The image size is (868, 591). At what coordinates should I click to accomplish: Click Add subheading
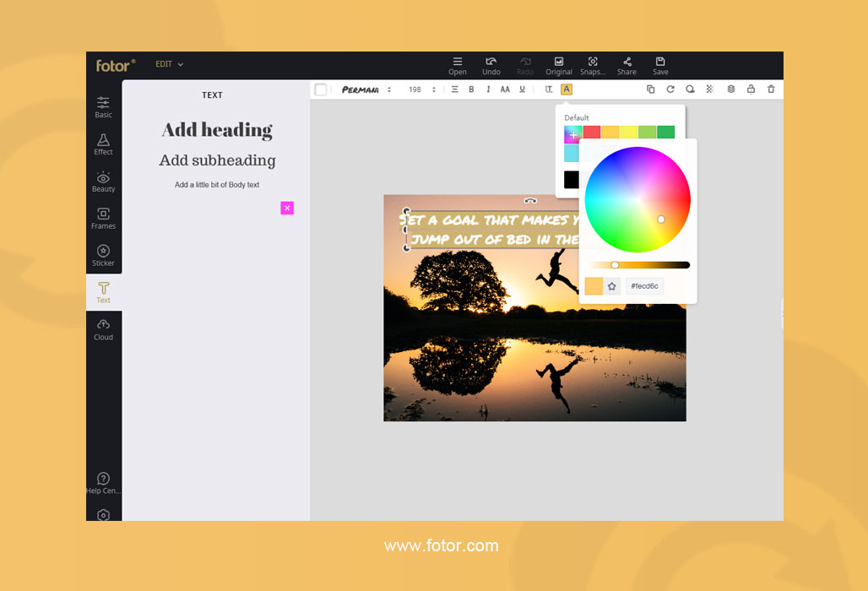coord(217,160)
